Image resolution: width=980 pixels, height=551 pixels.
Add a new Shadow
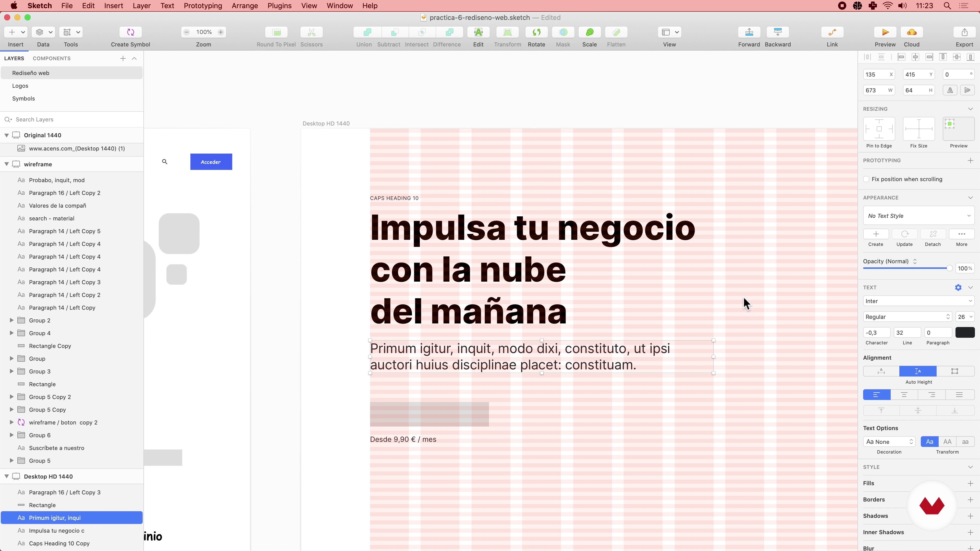point(970,516)
